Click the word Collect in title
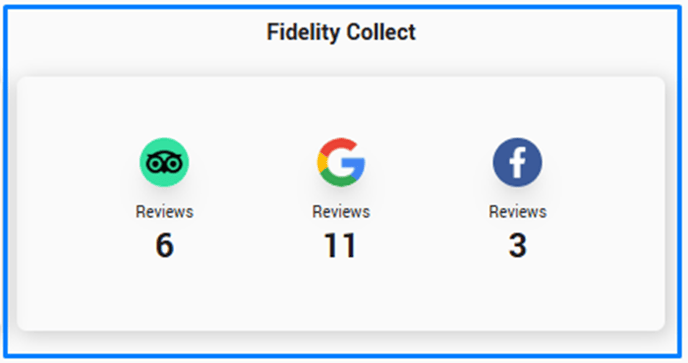This screenshot has height=363, width=688. 381,32
